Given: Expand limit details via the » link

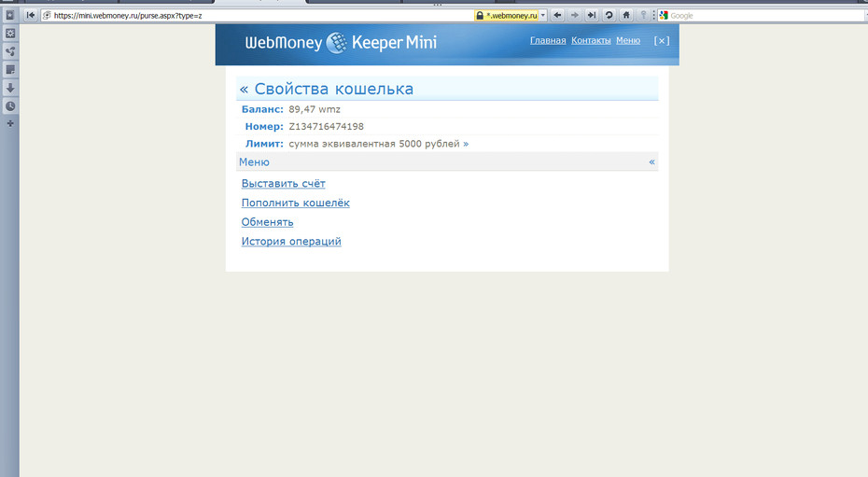Looking at the screenshot, I should point(466,144).
